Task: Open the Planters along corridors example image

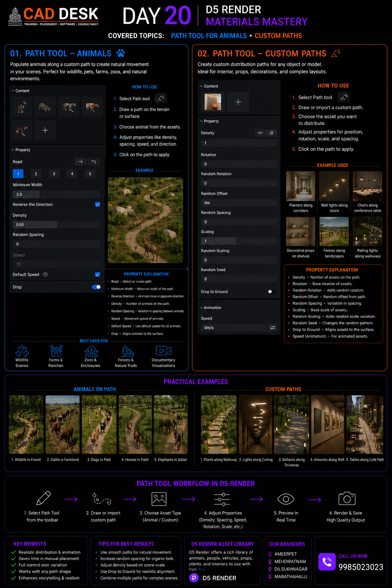Action: click(301, 186)
